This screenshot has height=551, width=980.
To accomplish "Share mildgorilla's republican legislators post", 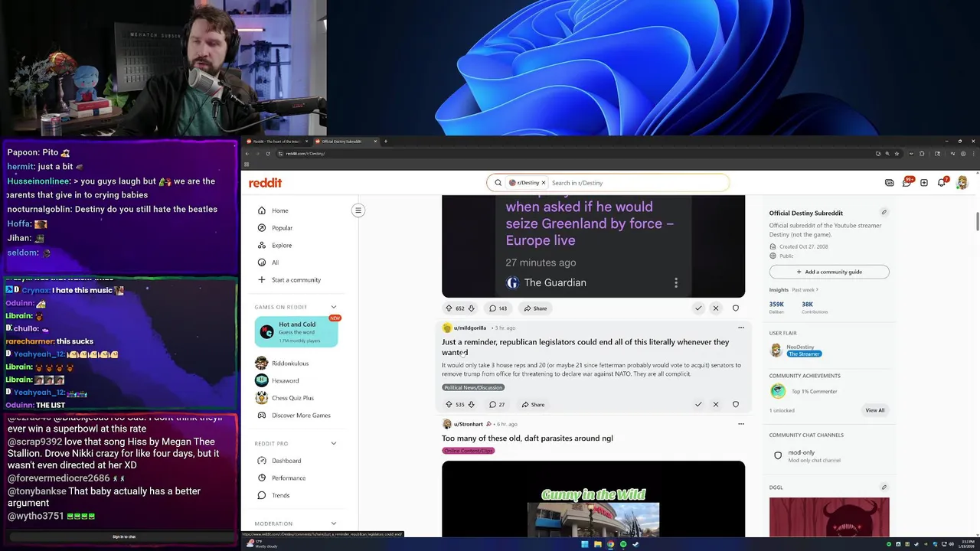I will [534, 405].
